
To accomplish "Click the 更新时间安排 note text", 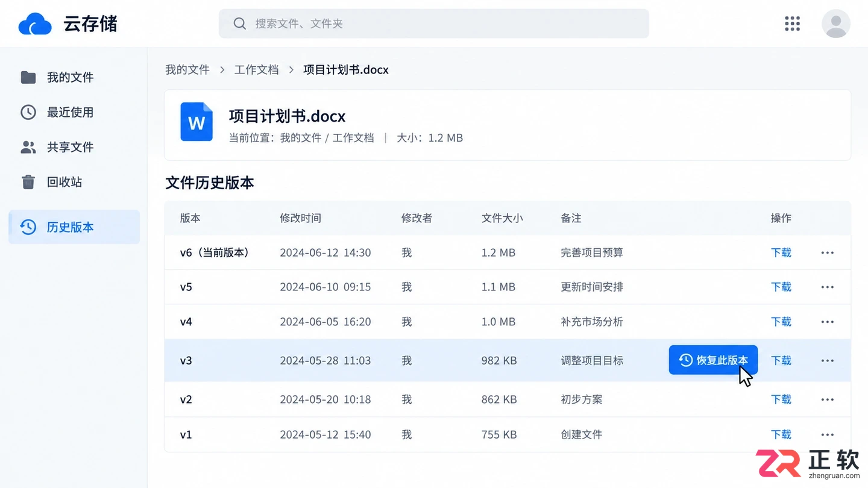I will [x=592, y=287].
